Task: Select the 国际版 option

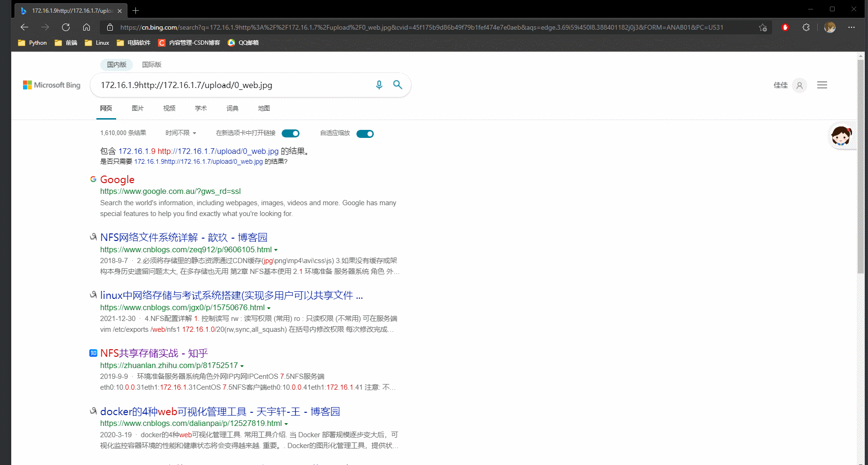Action: [152, 64]
